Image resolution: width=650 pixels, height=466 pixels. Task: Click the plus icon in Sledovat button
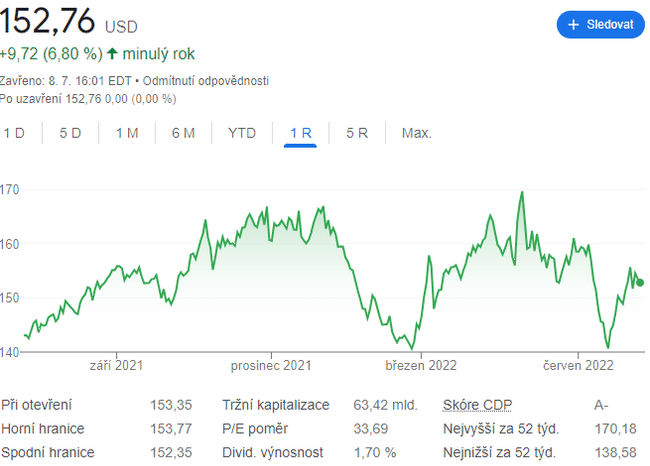click(x=574, y=24)
